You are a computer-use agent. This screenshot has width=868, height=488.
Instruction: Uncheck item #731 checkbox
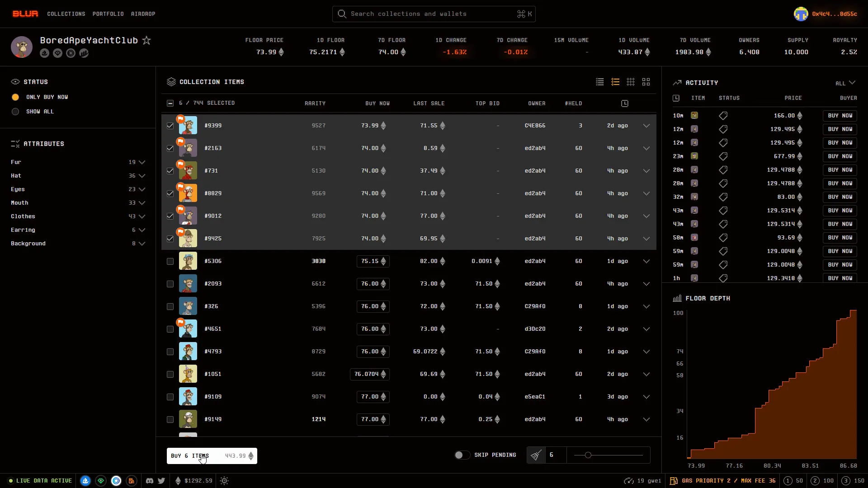170,171
